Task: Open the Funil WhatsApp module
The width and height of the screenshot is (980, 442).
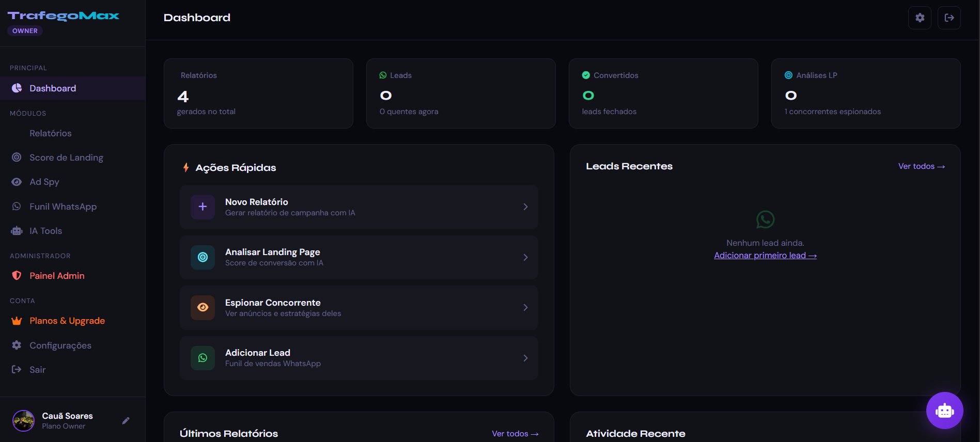Action: point(72,207)
